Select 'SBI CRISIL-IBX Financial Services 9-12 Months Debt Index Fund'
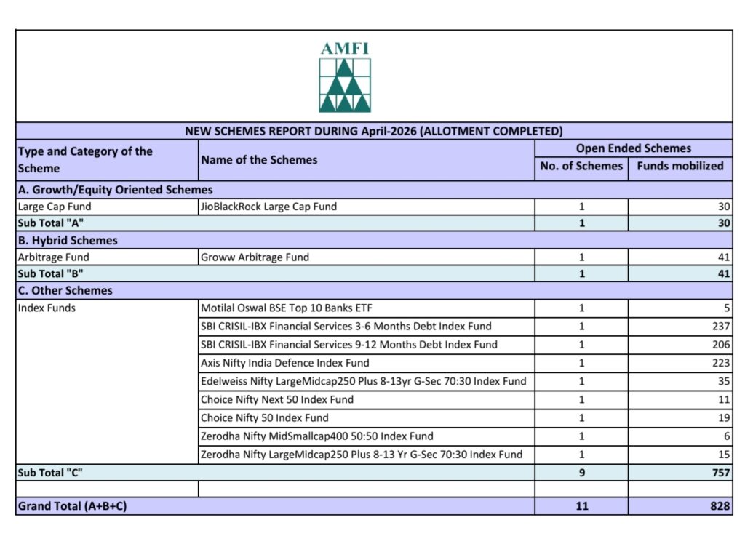 (x=348, y=344)
